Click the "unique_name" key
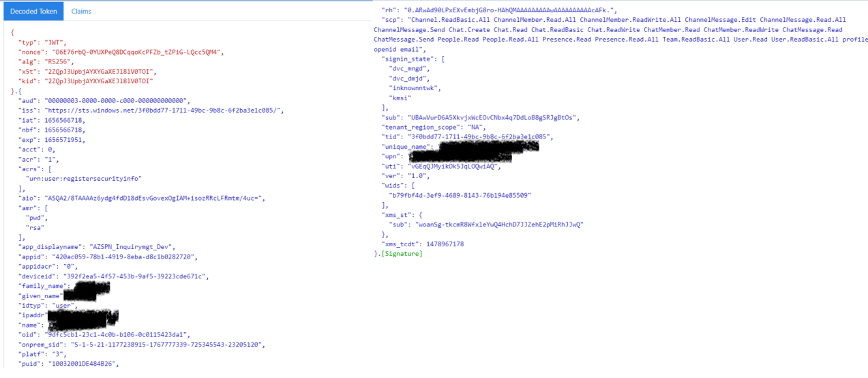The height and width of the screenshot is (378, 868). pos(407,147)
